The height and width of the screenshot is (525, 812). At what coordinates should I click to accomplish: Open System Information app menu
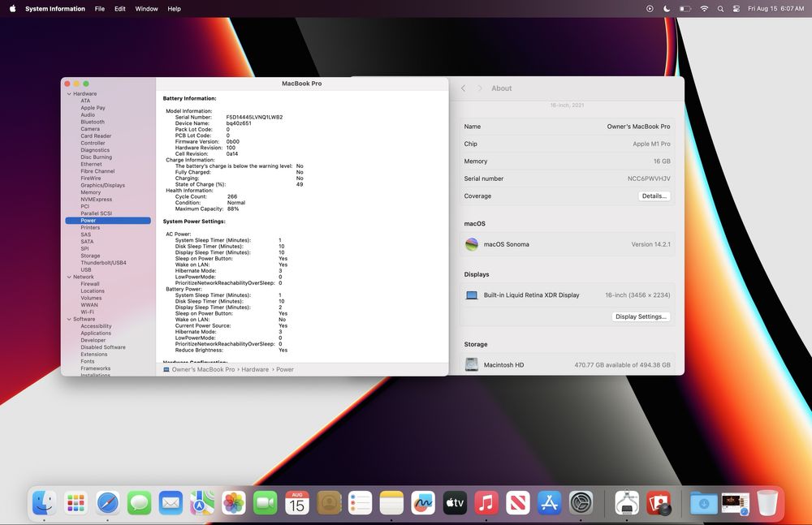55,9
